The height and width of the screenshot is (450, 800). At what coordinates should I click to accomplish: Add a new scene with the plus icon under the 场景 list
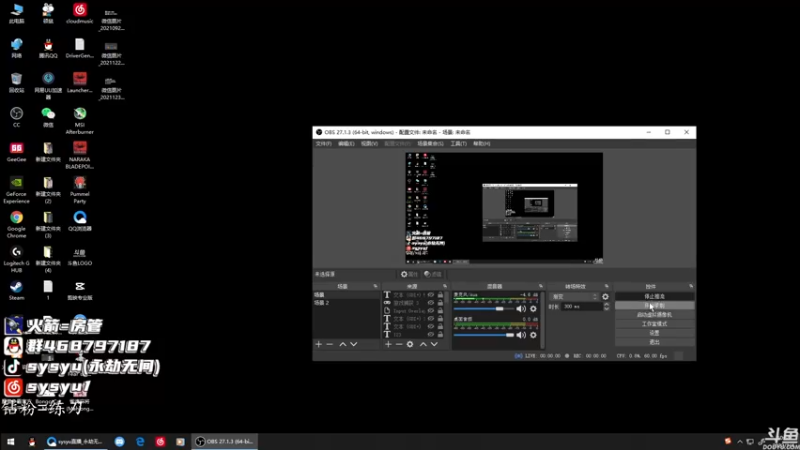318,344
